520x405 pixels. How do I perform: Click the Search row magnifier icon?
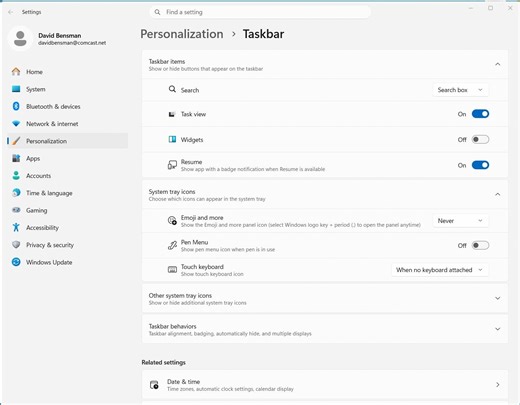(172, 89)
